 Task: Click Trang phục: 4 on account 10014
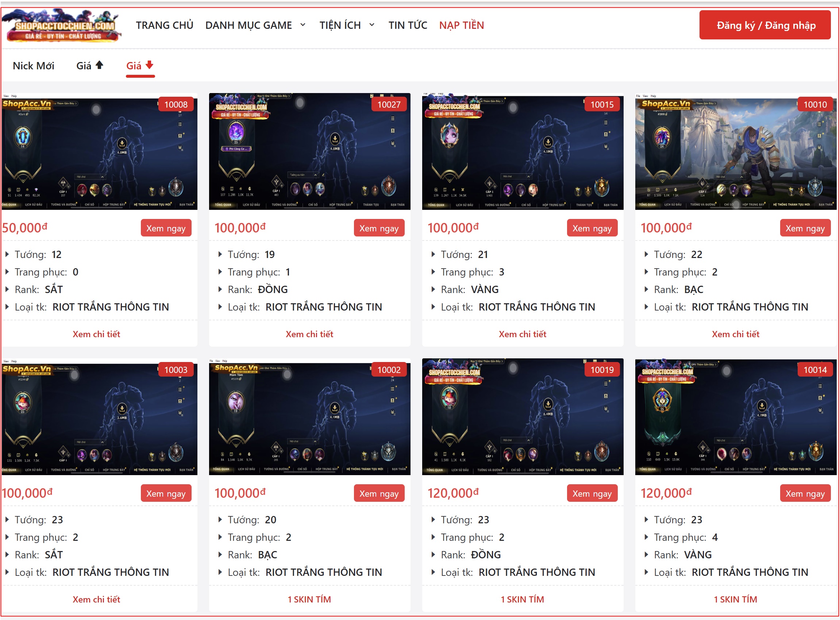point(686,538)
